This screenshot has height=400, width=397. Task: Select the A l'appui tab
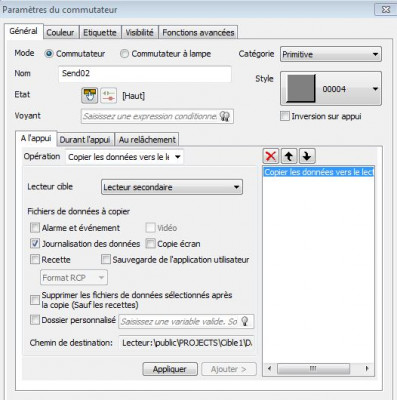coord(36,138)
